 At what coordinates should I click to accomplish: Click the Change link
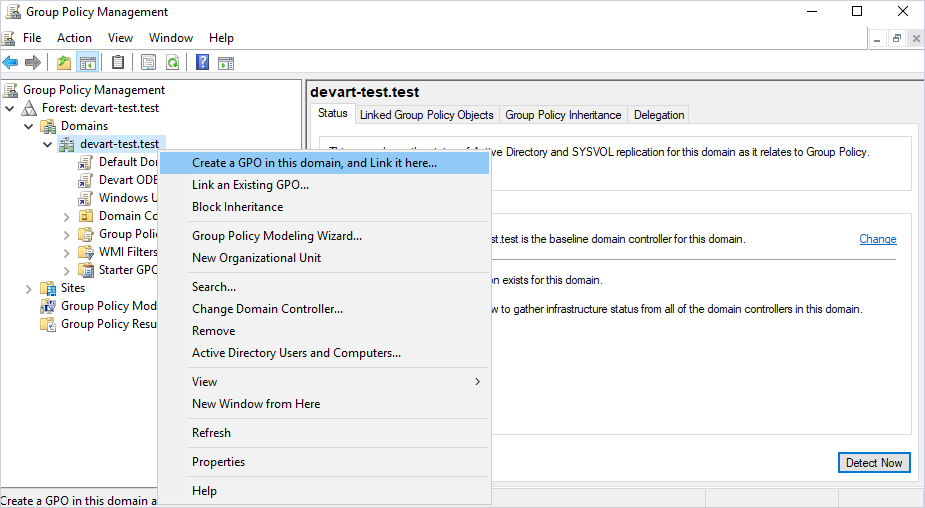pyautogui.click(x=877, y=239)
